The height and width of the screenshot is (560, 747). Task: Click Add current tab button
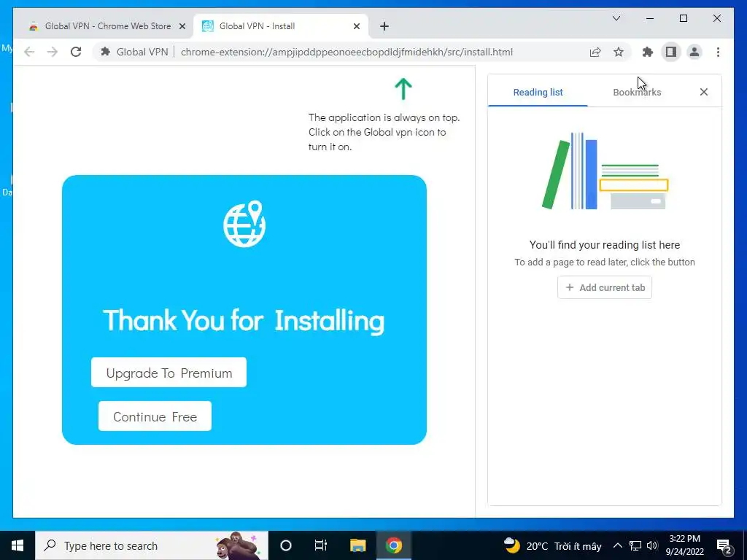point(605,287)
